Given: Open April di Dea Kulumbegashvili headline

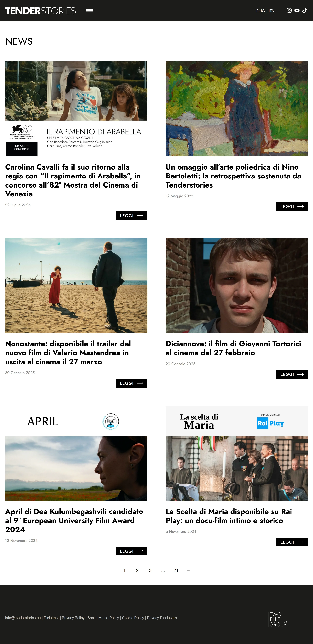Looking at the screenshot, I should tap(74, 520).
